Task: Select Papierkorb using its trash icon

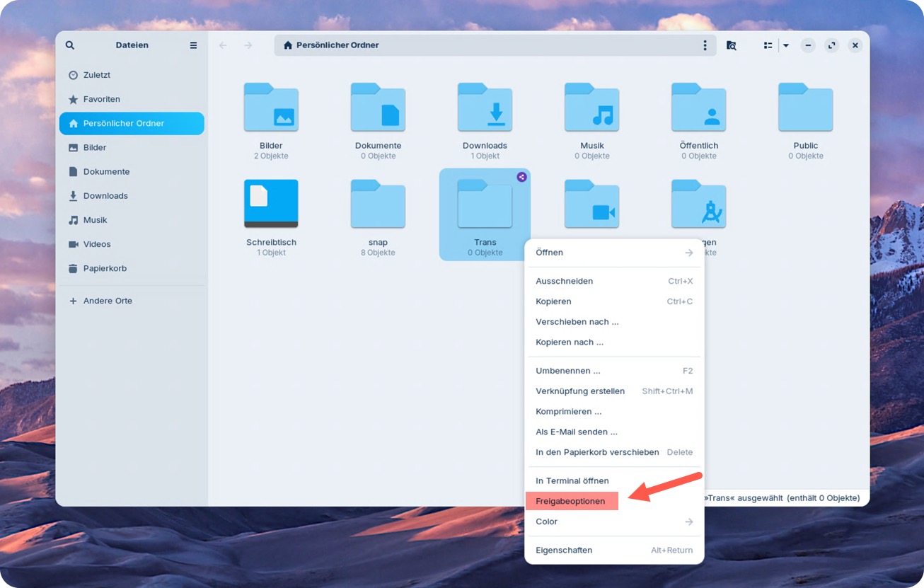Action: tap(73, 268)
